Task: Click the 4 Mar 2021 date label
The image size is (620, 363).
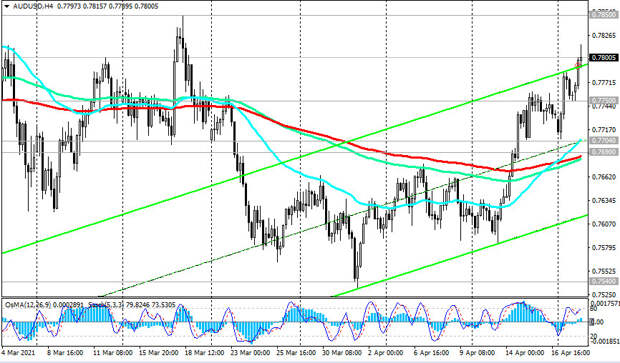Action: (x=18, y=352)
